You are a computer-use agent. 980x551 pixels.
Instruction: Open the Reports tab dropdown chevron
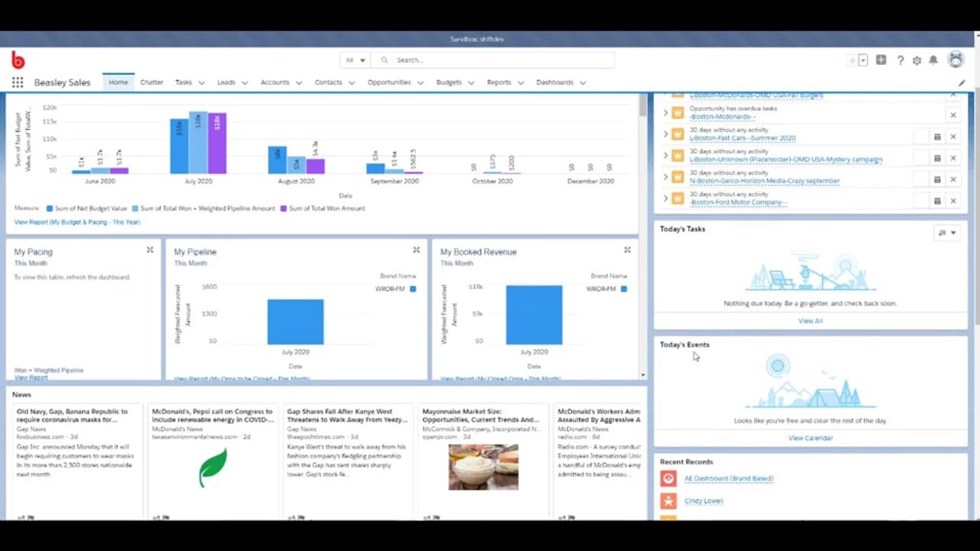[x=521, y=83]
